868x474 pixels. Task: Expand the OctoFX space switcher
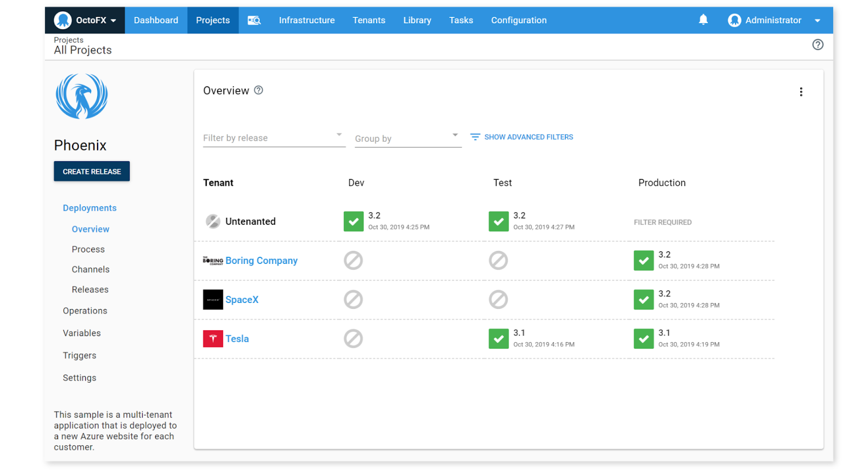click(85, 20)
